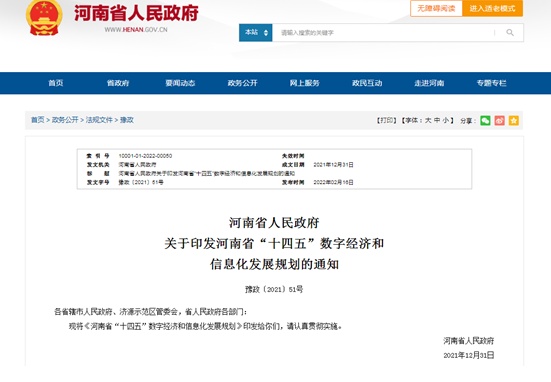This screenshot has height=382, width=551.
Task: Share the page via WeChat icon
Action: [x=485, y=121]
